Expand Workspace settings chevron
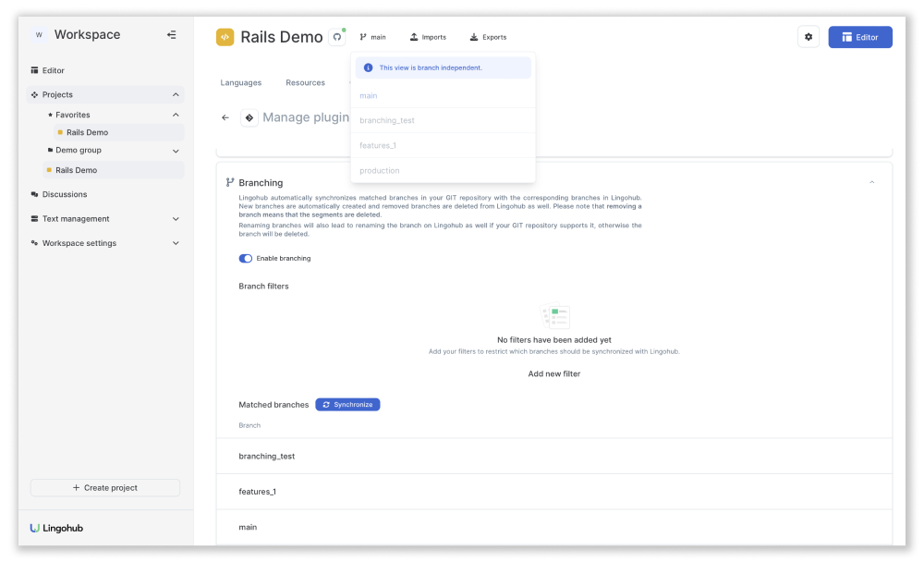Image resolution: width=924 pixels, height=562 pixels. 176,243
